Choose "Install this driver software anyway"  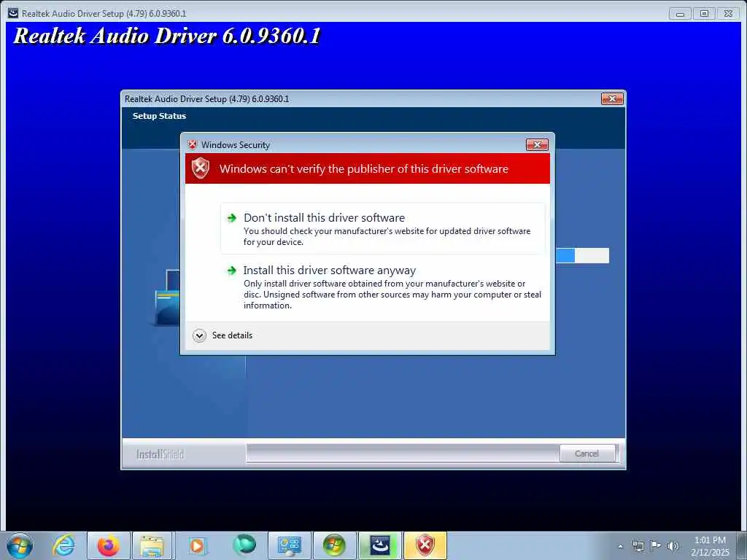click(x=382, y=287)
